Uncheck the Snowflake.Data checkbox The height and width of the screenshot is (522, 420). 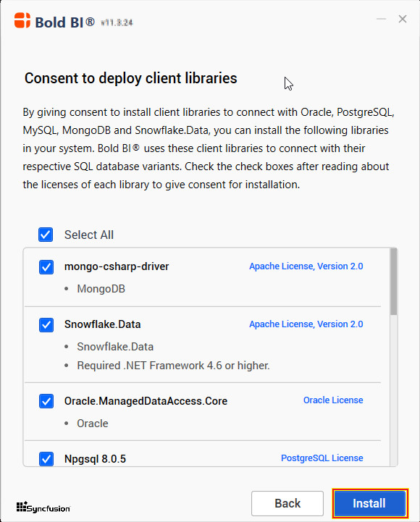click(46, 325)
